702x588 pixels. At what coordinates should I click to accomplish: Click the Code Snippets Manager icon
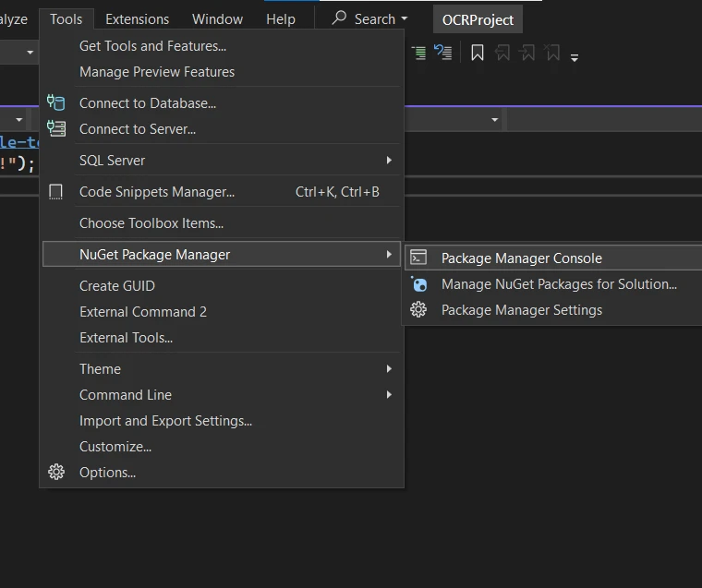pyautogui.click(x=56, y=192)
